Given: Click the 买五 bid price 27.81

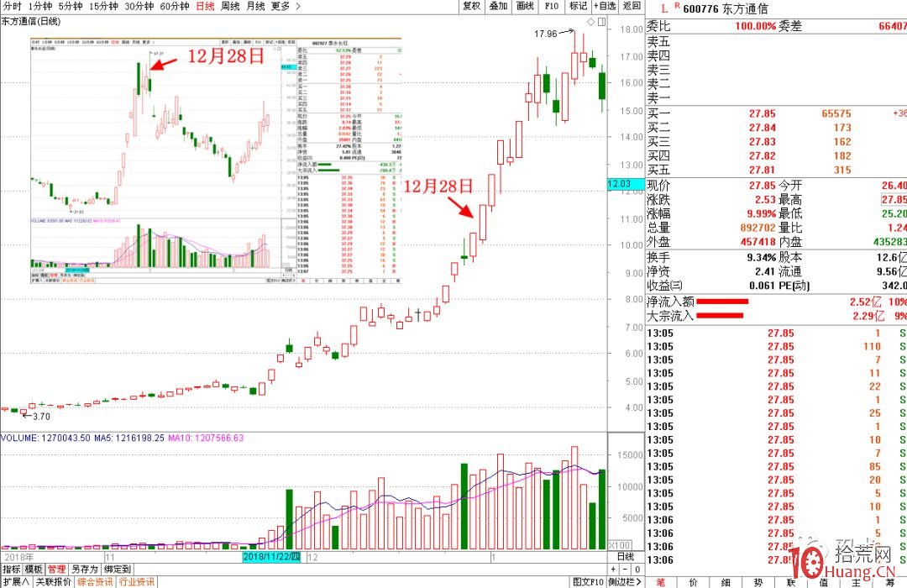Looking at the screenshot, I should pyautogui.click(x=763, y=171).
